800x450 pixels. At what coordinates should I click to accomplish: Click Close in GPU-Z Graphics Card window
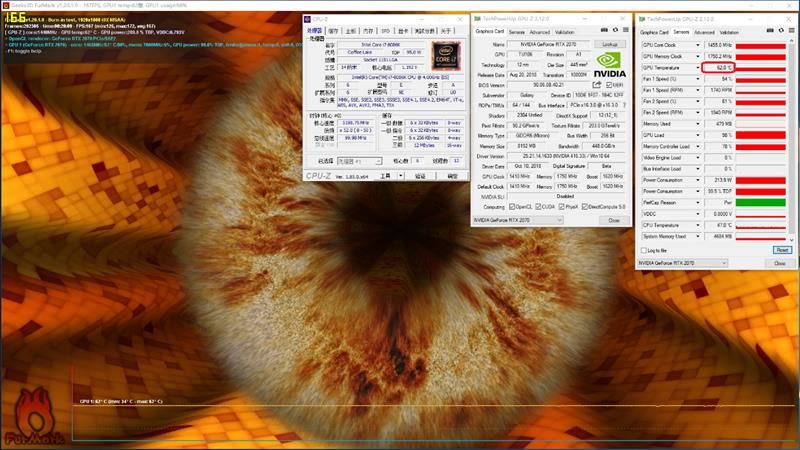[614, 220]
